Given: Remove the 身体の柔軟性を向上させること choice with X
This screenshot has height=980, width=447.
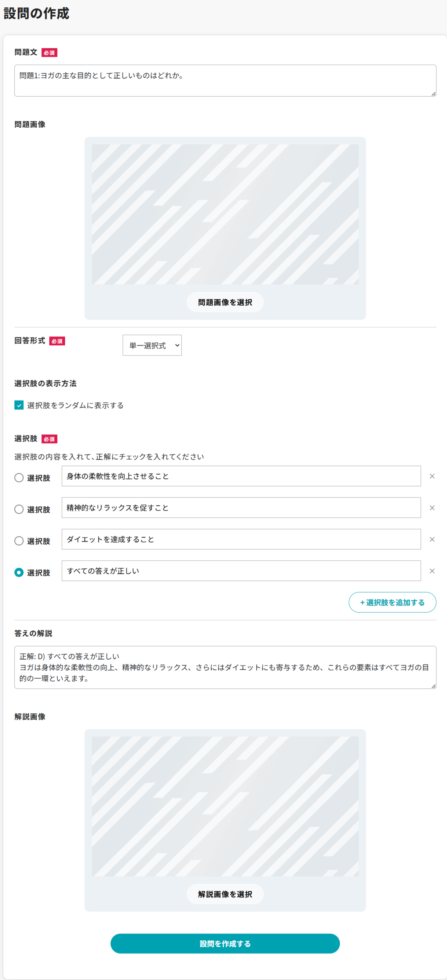Looking at the screenshot, I should [432, 476].
